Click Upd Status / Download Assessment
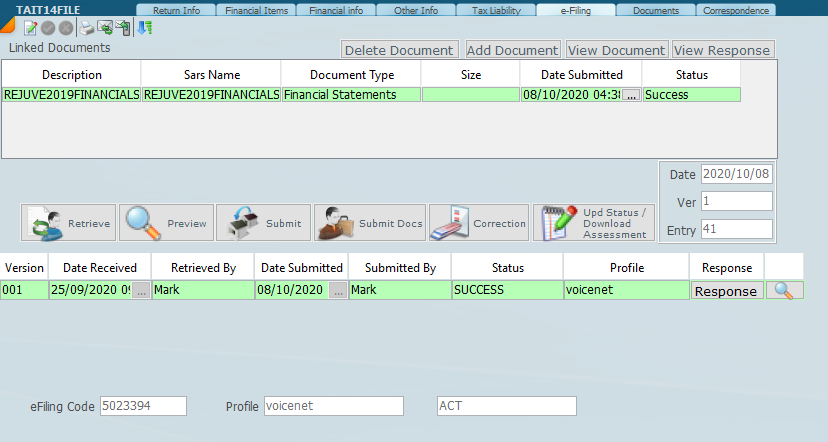The width and height of the screenshot is (828, 442). [593, 223]
